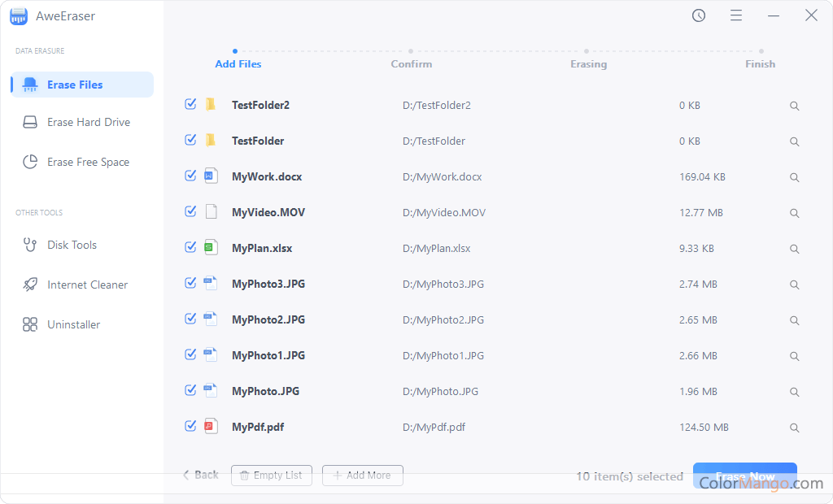Click the magnifier icon for MyWork.docx
833x504 pixels.
(794, 177)
